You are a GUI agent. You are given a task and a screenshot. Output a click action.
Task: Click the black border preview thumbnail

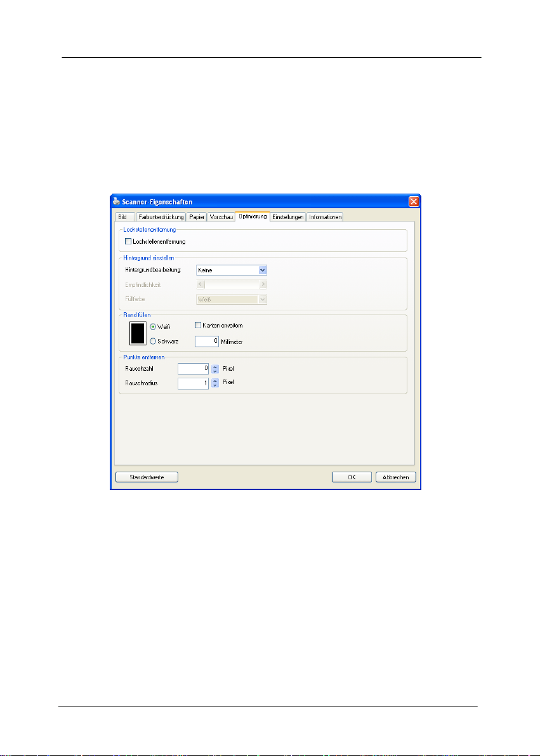pyautogui.click(x=138, y=333)
